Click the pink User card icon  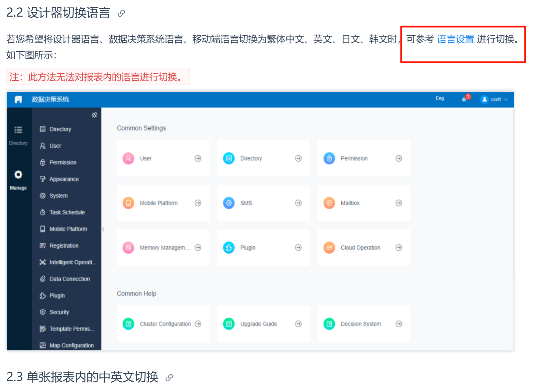(128, 158)
